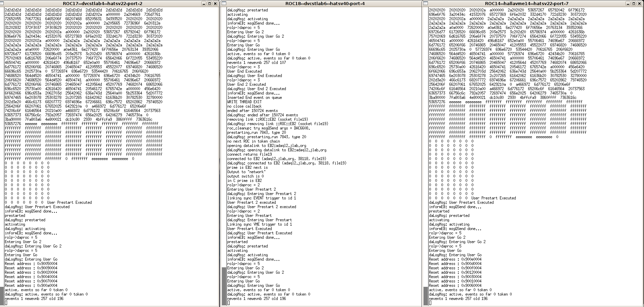Image resolution: width=644 pixels, height=307 pixels.
Task: Close the ROC17 dvcstlab4 terminal window
Action: 215,3
